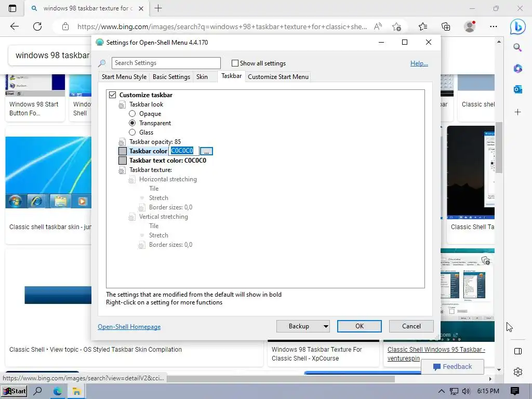This screenshot has height=399, width=532.
Task: Open File Explorer from taskbar
Action: (76, 391)
